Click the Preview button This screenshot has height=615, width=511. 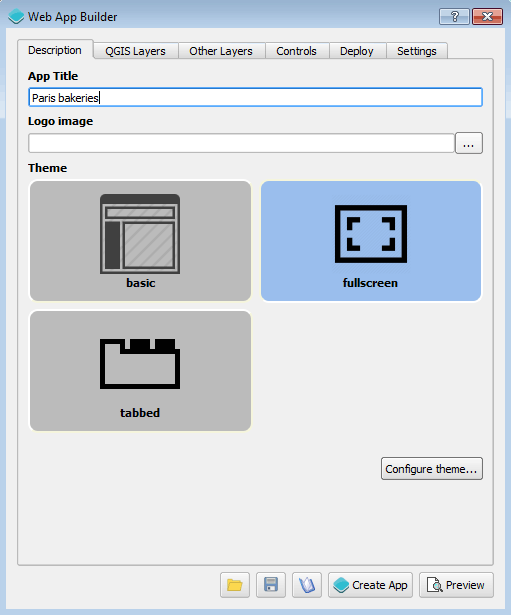point(456,585)
